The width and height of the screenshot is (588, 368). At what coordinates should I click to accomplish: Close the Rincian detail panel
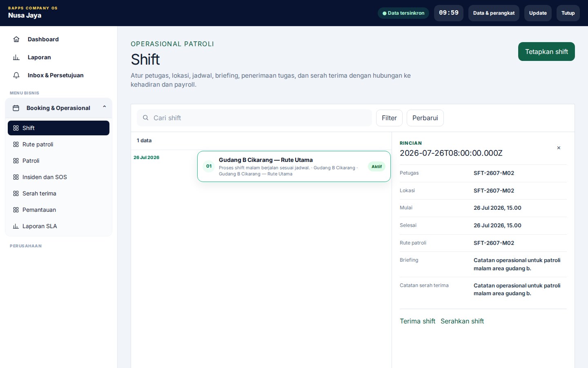(x=559, y=148)
